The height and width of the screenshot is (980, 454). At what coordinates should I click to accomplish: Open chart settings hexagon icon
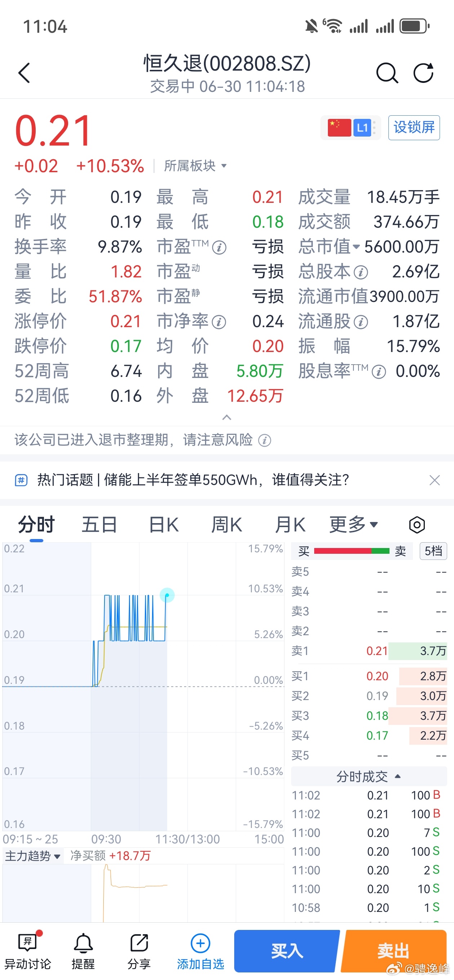coord(417,525)
